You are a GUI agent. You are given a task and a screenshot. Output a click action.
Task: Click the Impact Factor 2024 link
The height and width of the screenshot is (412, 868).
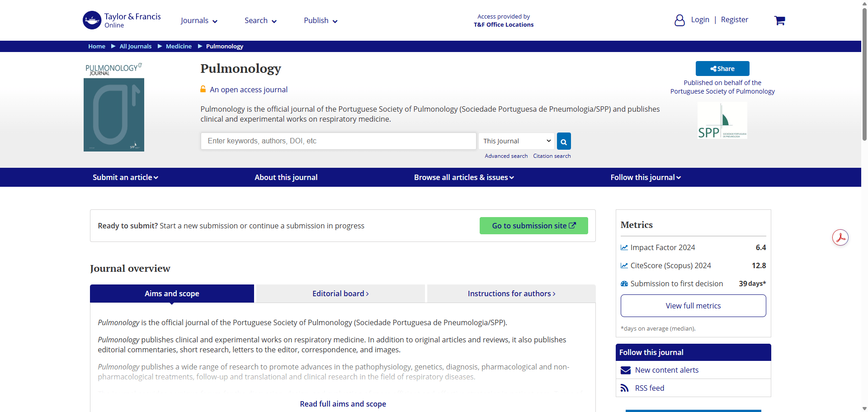pyautogui.click(x=663, y=247)
